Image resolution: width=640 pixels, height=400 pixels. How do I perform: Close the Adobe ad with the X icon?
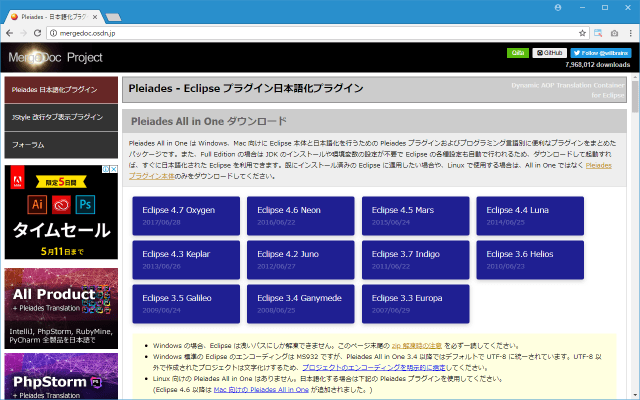(x=114, y=169)
